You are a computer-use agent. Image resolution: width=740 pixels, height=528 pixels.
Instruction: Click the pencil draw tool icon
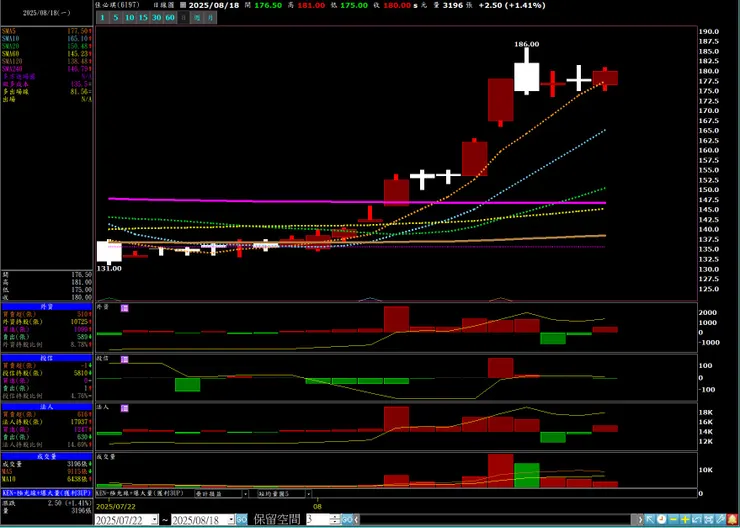click(721, 520)
